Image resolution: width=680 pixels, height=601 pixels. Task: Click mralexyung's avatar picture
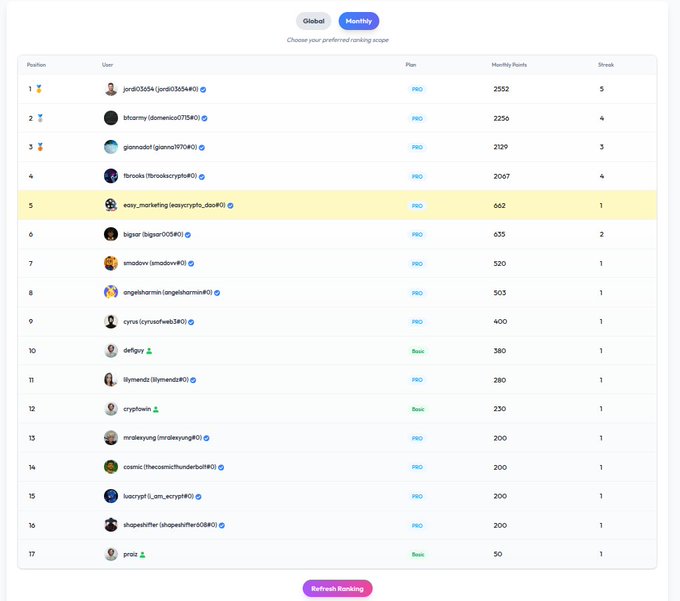[x=111, y=438]
